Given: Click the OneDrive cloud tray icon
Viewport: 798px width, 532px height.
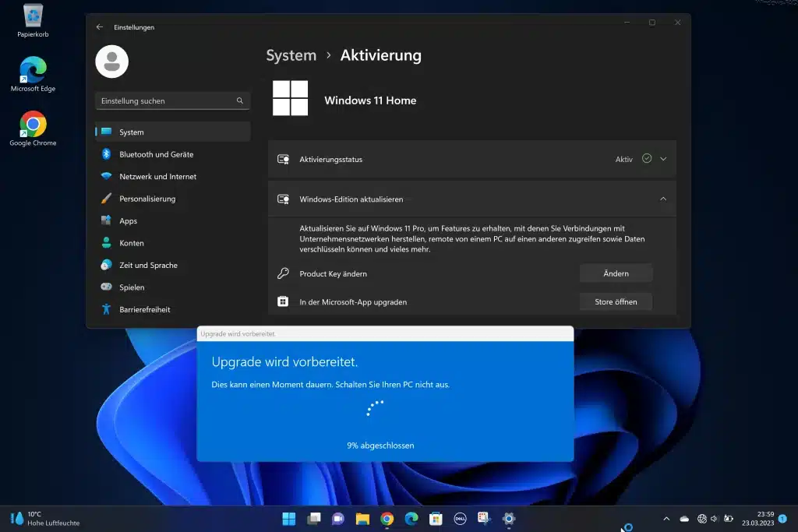Looking at the screenshot, I should click(684, 519).
